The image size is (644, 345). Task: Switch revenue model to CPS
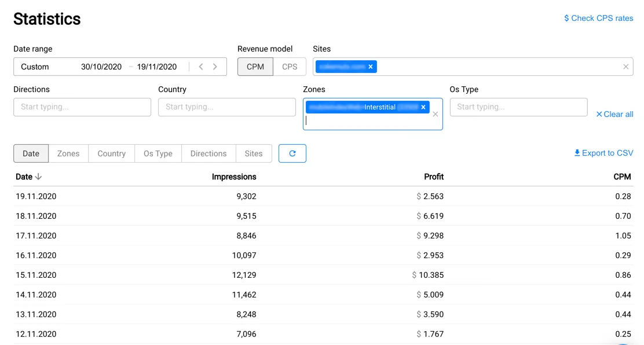tap(290, 67)
